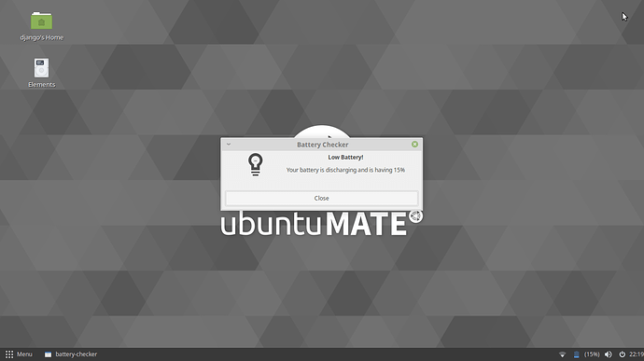
Task: Click the Close button in Low Battery dialog
Action: pos(322,198)
